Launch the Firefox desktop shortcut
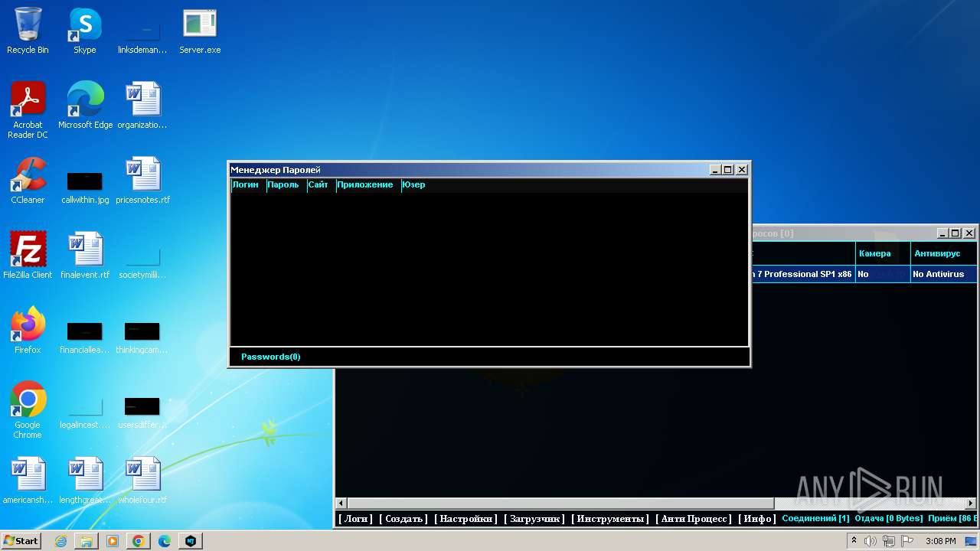The width and height of the screenshot is (980, 551). (x=28, y=331)
